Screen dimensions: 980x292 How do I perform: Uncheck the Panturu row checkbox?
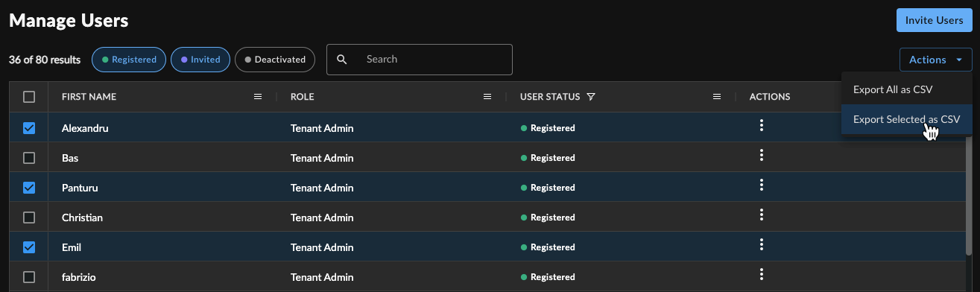(x=29, y=188)
